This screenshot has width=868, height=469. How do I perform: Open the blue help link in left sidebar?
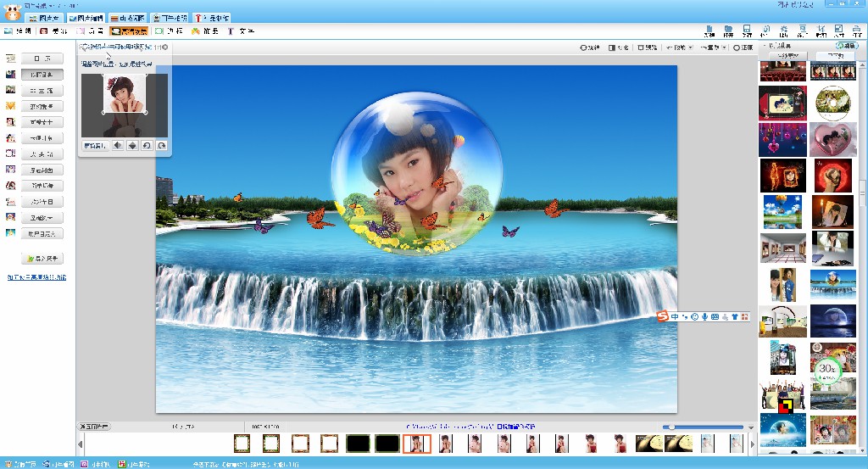[x=36, y=276]
